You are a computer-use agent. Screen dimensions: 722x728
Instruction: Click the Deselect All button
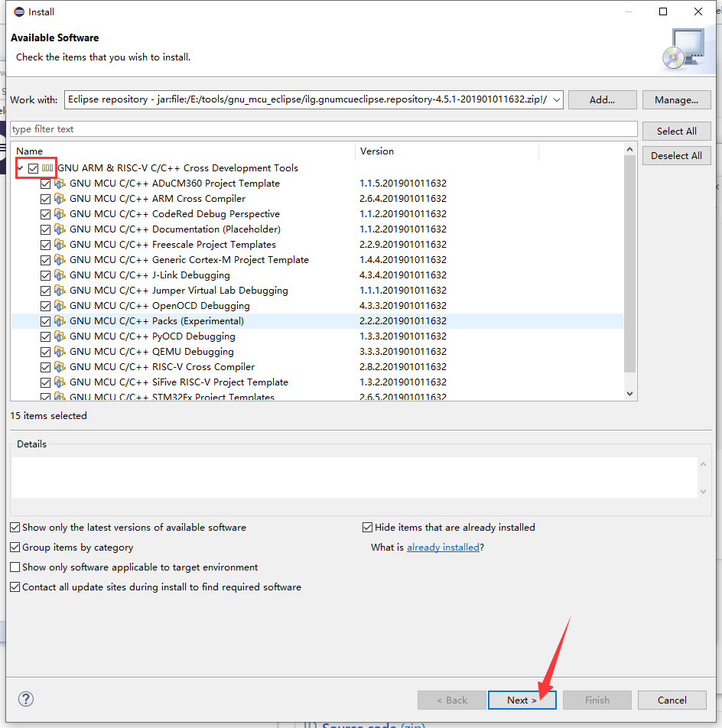[677, 155]
